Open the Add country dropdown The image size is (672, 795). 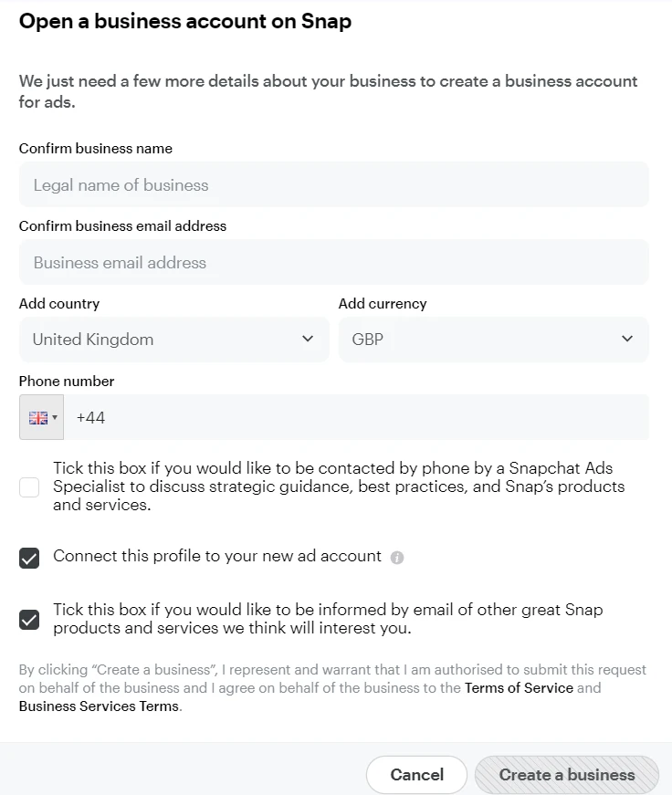pos(173,339)
